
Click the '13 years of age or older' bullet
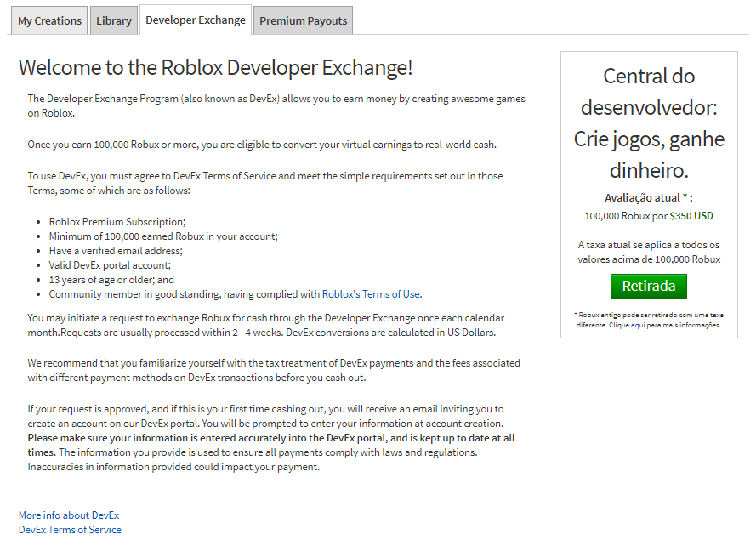(x=111, y=279)
